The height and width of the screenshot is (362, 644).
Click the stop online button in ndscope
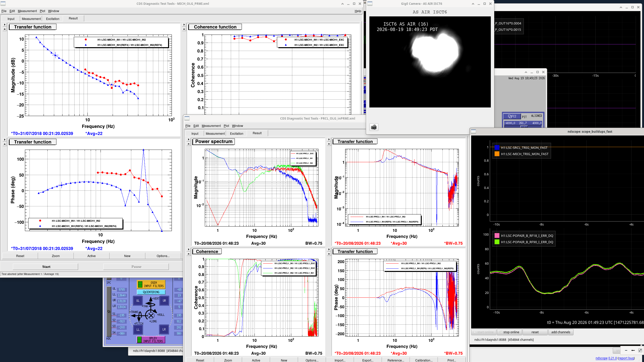509,332
